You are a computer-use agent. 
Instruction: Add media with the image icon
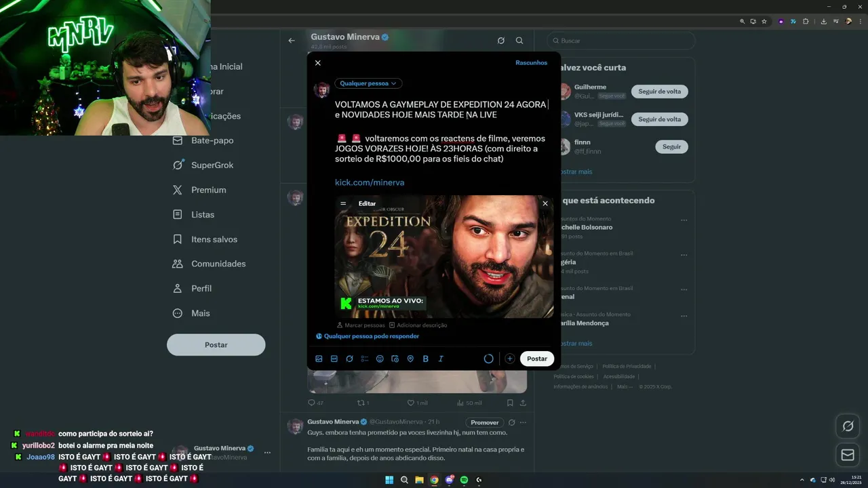(x=319, y=359)
